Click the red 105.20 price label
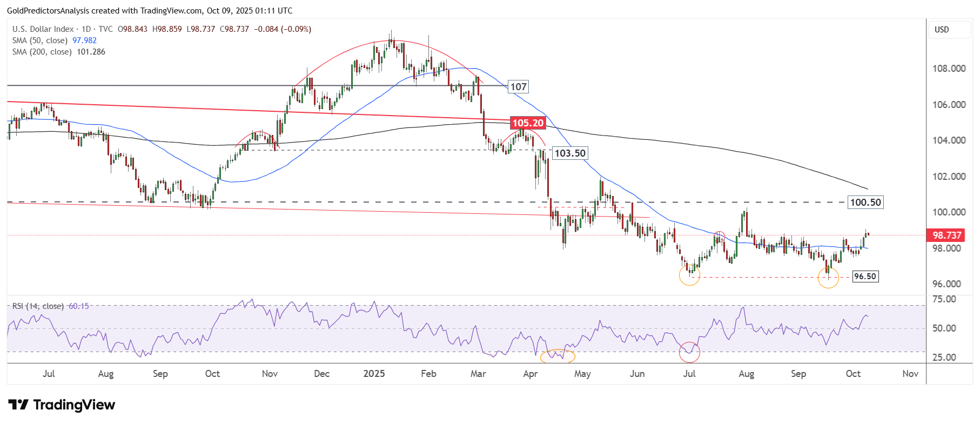The image size is (980, 425). [x=528, y=123]
